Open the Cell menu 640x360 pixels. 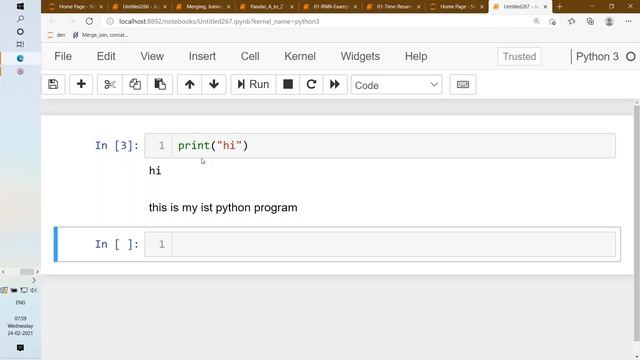[250, 56]
